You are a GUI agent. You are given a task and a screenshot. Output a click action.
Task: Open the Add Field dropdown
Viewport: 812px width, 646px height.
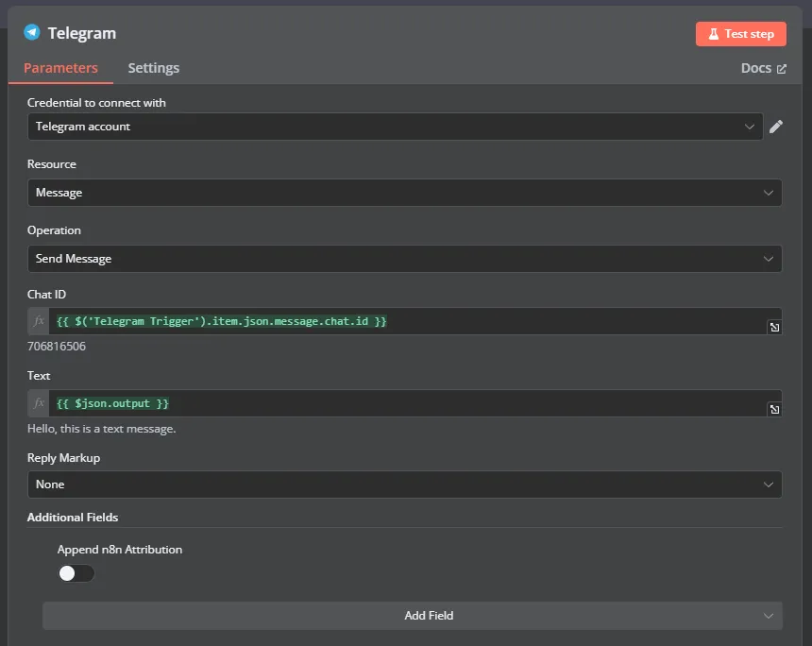click(x=413, y=616)
